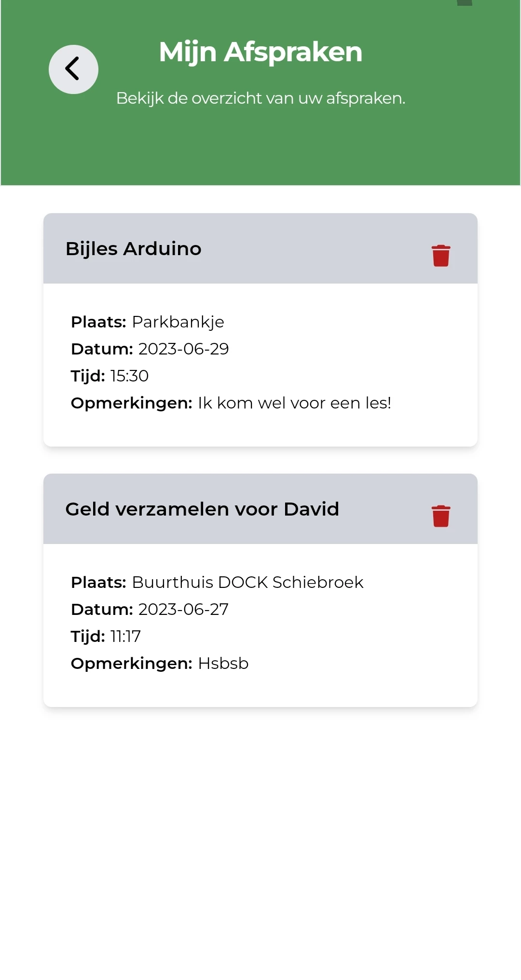Click the Mijn Afspraken heading

(x=260, y=52)
